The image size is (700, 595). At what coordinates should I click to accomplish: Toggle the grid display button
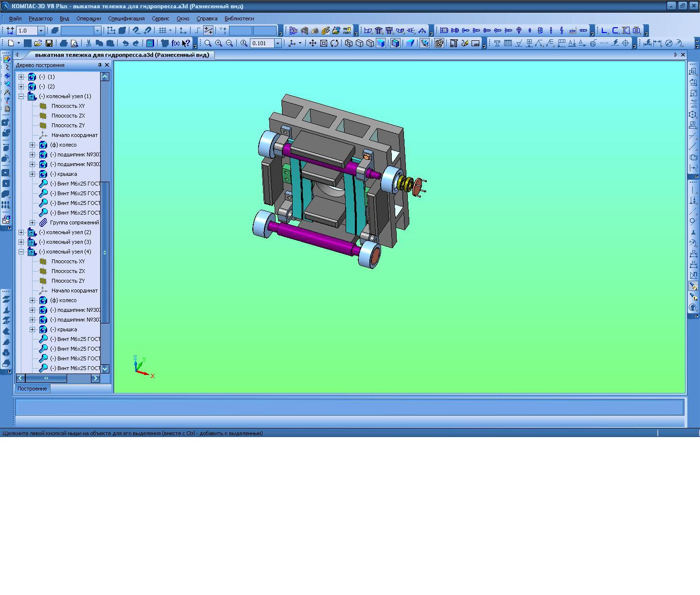pyautogui.click(x=163, y=31)
